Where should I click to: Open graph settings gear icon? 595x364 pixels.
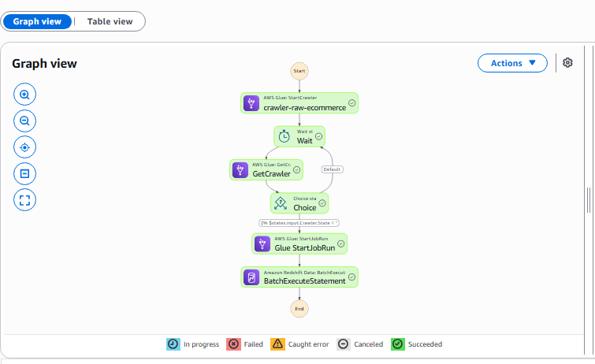[x=567, y=62]
